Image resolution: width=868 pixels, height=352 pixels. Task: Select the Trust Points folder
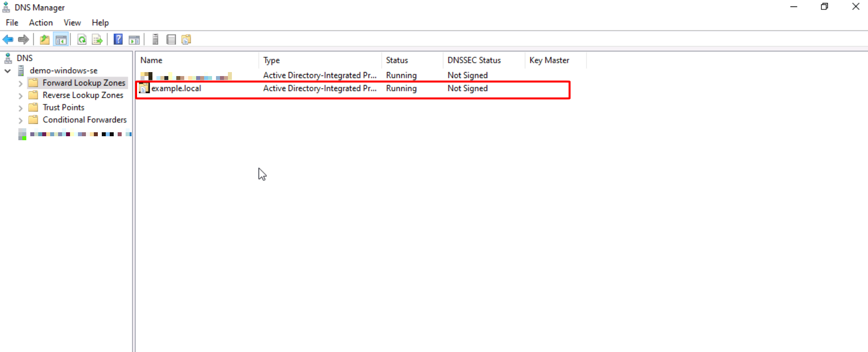63,107
